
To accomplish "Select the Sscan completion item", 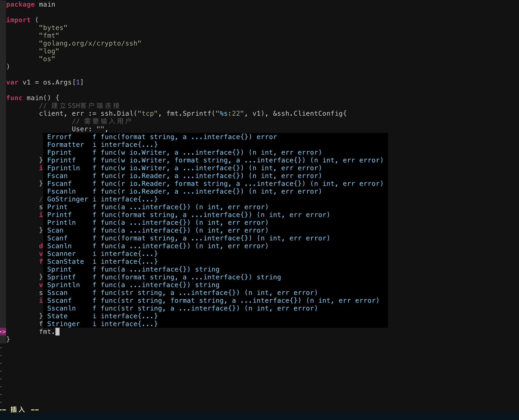I will point(216,293).
